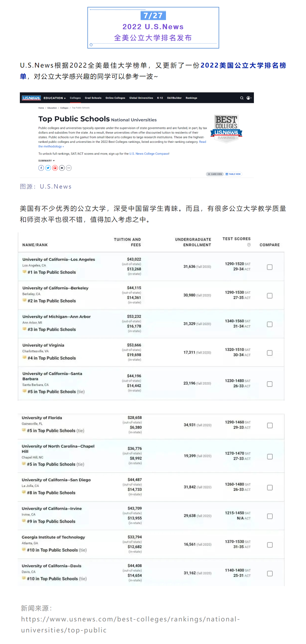Screen dimensions: 306x644
Task: Open the K-12 nav tab
Action: 160,98
